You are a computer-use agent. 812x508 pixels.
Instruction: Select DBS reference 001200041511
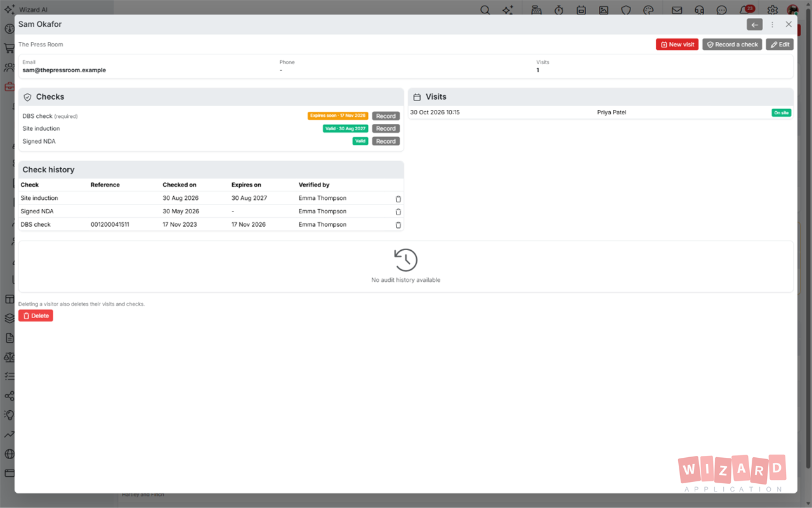tap(110, 225)
